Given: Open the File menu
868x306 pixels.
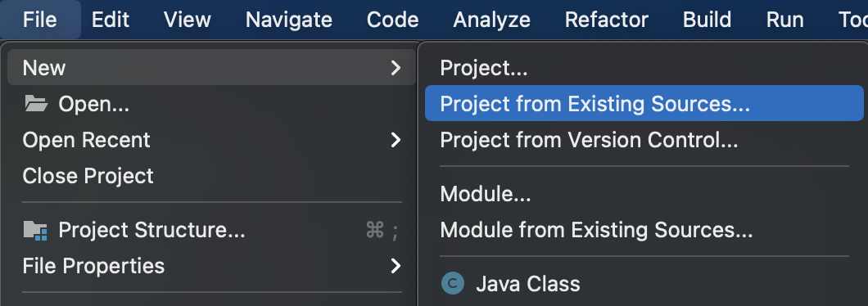Looking at the screenshot, I should [x=40, y=20].
